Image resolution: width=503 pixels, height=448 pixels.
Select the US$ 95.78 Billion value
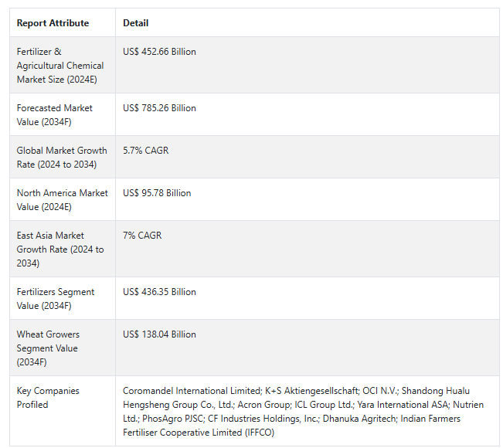[x=157, y=193]
